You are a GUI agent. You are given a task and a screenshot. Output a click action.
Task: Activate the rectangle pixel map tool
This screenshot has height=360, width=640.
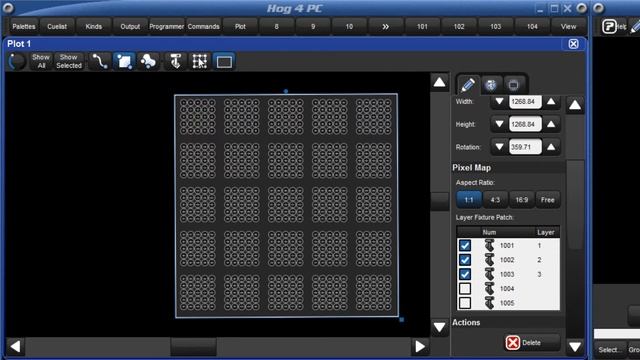point(224,62)
